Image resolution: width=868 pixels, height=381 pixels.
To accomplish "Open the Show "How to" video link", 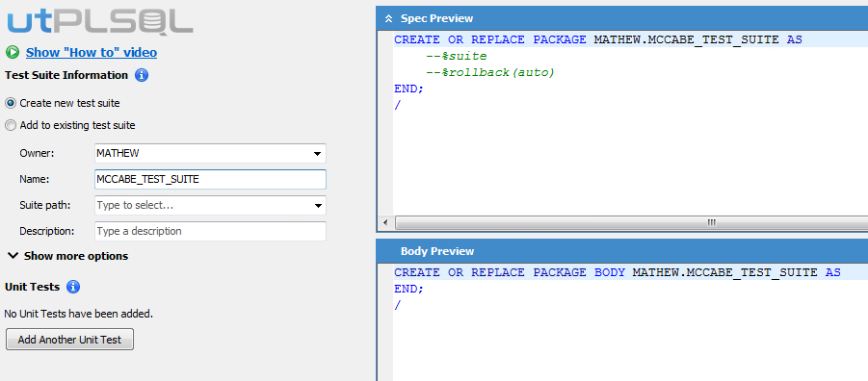I will pyautogui.click(x=92, y=53).
